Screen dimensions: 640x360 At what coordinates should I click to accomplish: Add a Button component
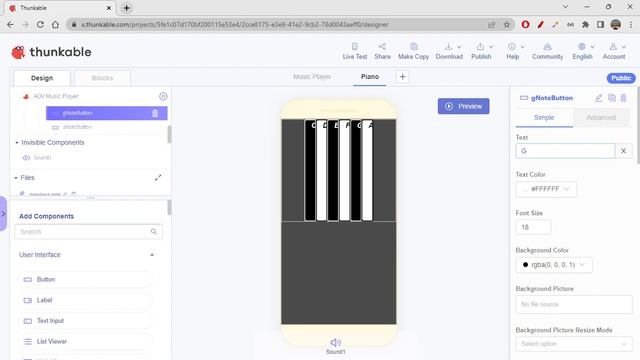pos(85,280)
